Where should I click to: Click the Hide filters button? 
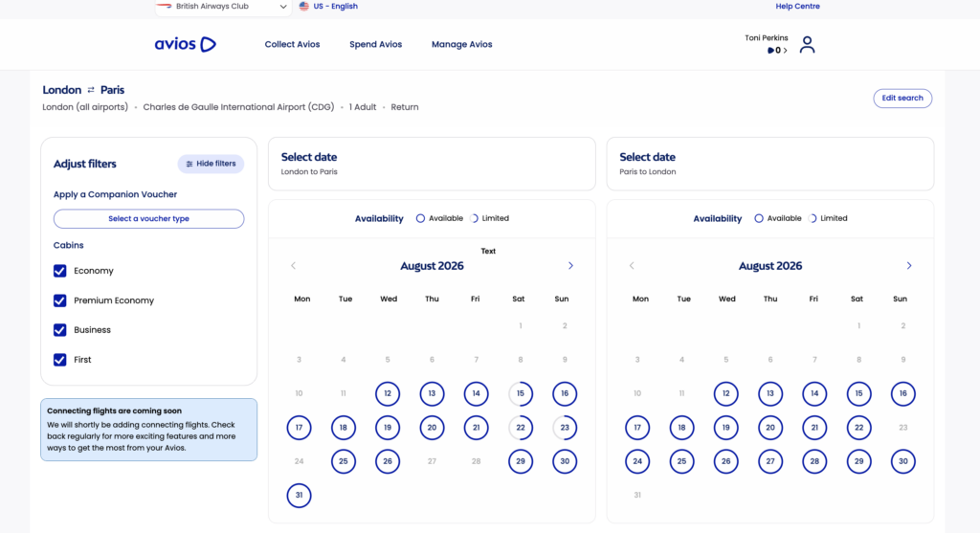tap(211, 164)
